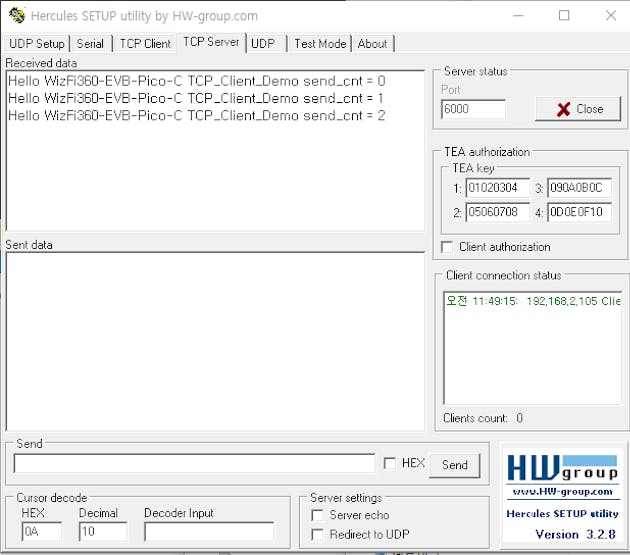Click the Decoder Input field
This screenshot has width=630, height=555.
[x=209, y=532]
